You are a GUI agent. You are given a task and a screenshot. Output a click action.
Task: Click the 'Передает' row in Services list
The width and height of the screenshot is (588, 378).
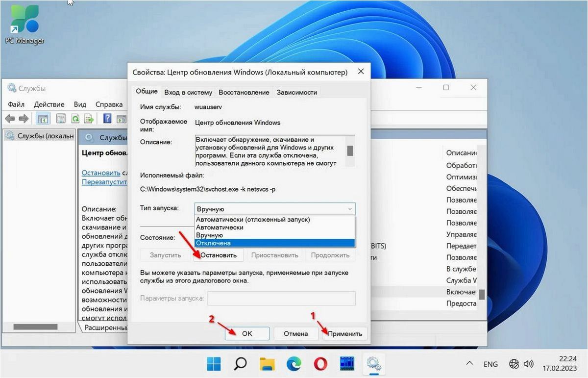(x=461, y=246)
